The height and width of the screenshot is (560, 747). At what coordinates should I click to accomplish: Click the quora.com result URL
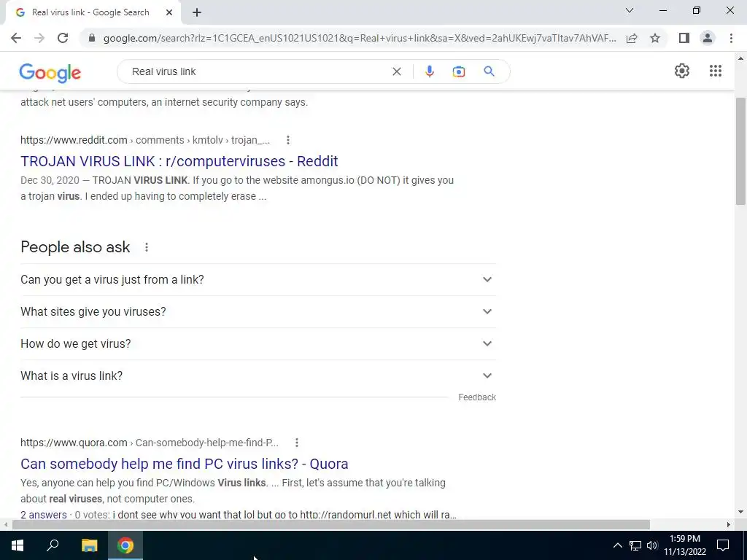(150, 443)
